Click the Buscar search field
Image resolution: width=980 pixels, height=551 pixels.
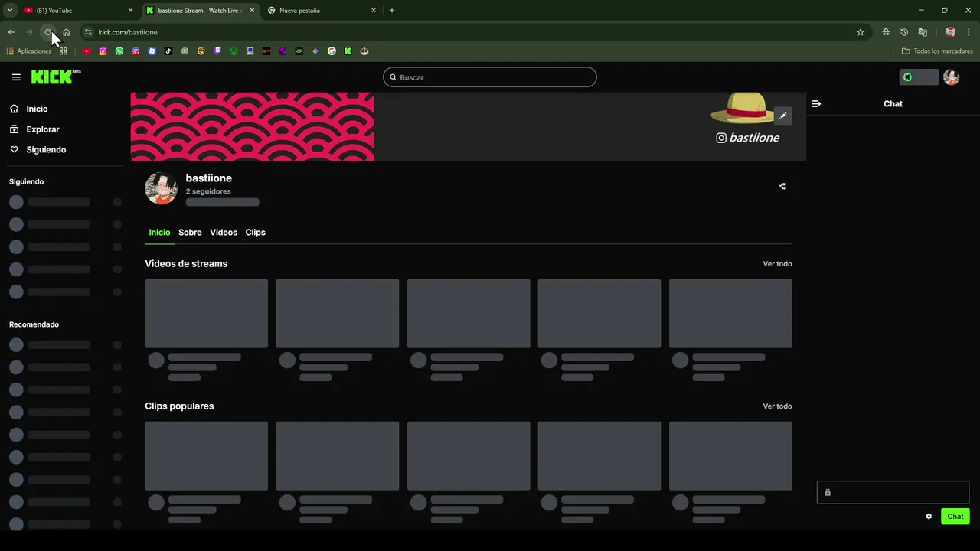pyautogui.click(x=489, y=77)
